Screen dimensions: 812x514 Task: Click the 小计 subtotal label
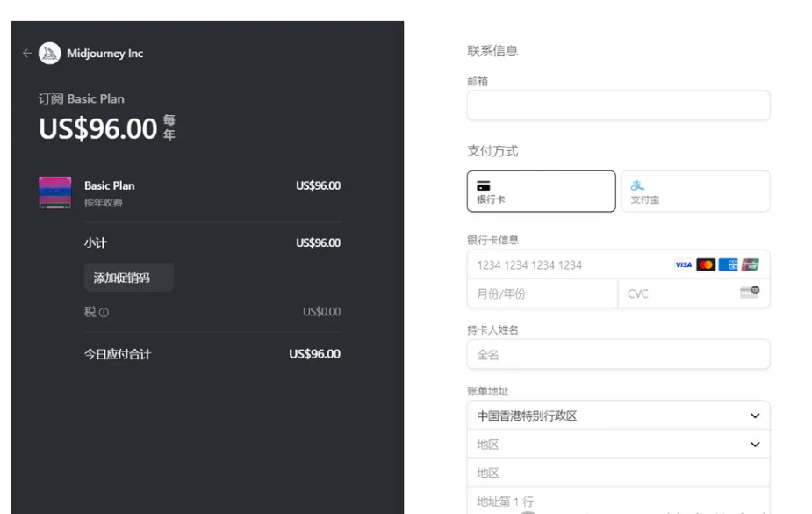[96, 243]
